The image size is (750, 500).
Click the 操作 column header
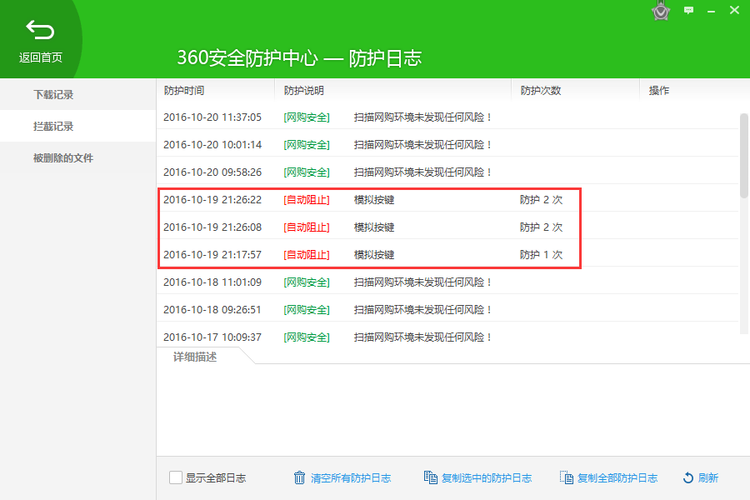click(x=695, y=90)
